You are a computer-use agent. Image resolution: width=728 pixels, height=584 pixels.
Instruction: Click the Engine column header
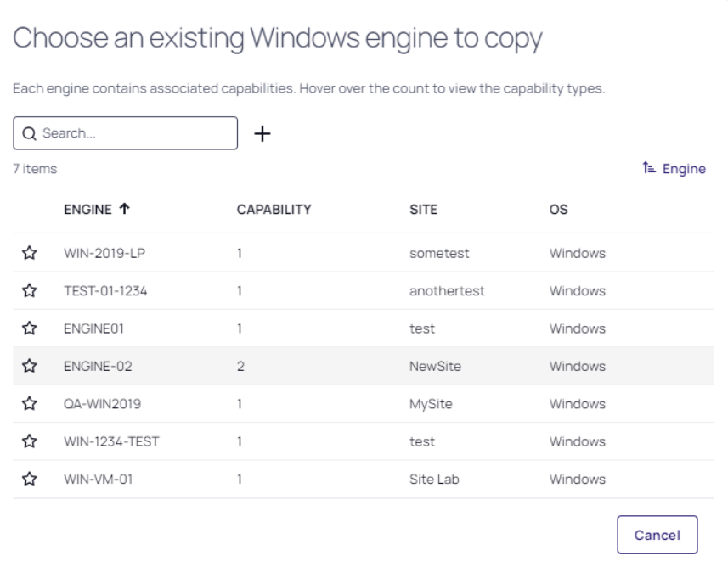point(87,210)
